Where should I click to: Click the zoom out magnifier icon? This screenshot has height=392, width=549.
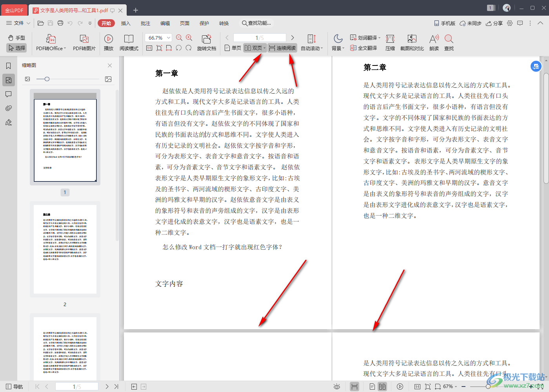point(179,38)
